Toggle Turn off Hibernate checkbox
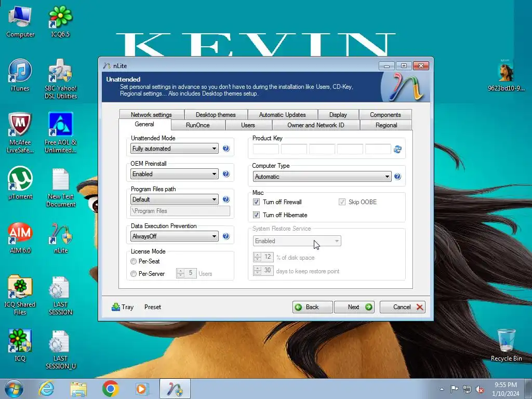This screenshot has width=532, height=399. tap(257, 215)
